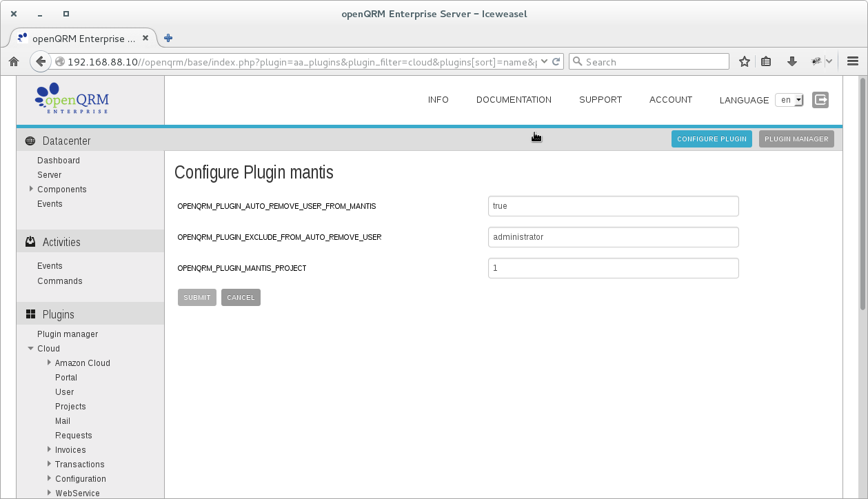Open the Server link in Datacenter

tap(50, 175)
